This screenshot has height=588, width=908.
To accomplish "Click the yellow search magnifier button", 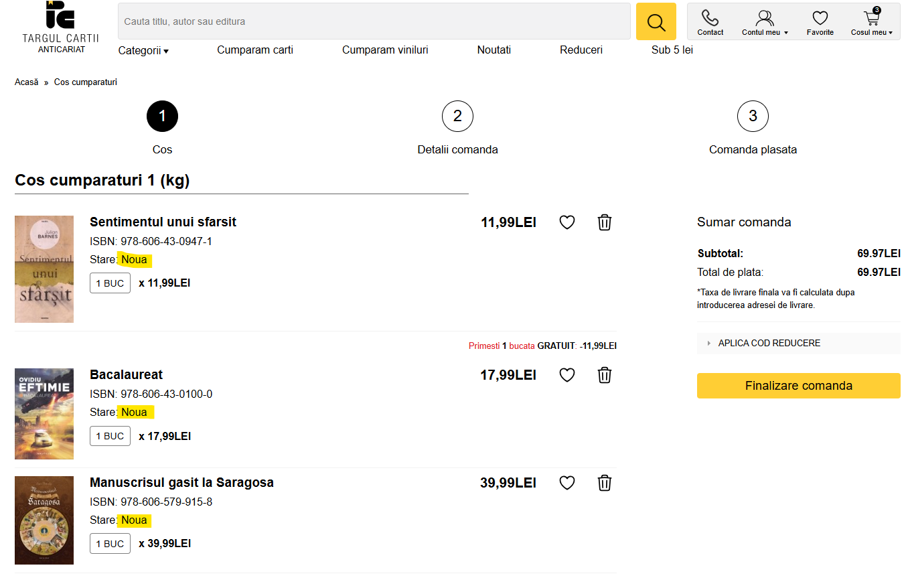I will (656, 21).
